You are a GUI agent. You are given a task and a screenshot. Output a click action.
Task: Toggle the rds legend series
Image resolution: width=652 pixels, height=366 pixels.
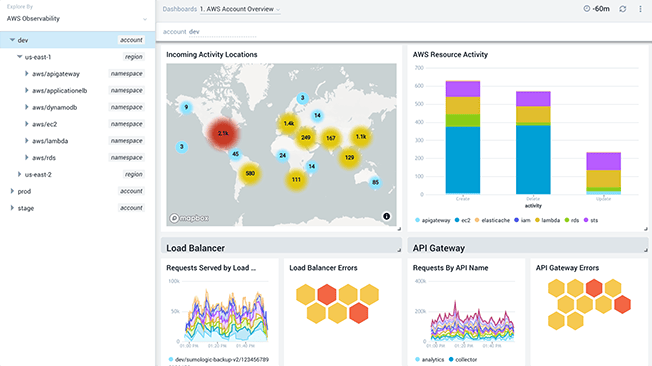pyautogui.click(x=572, y=220)
